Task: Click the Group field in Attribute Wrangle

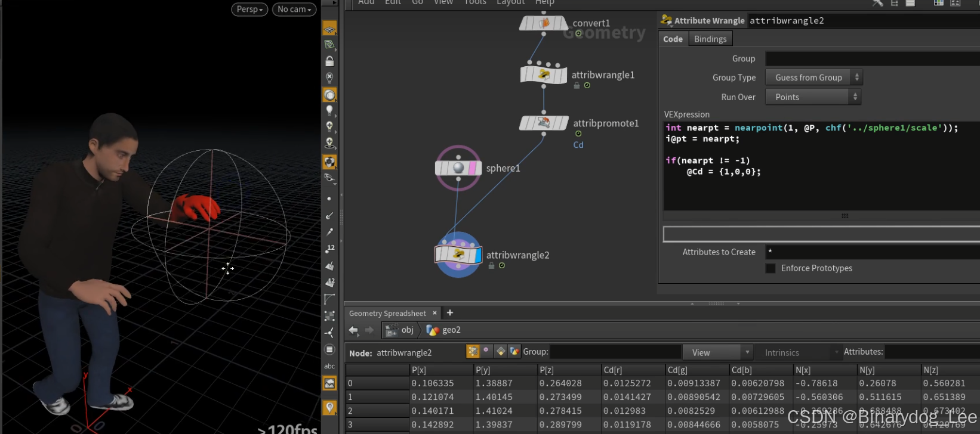Action: (873, 58)
